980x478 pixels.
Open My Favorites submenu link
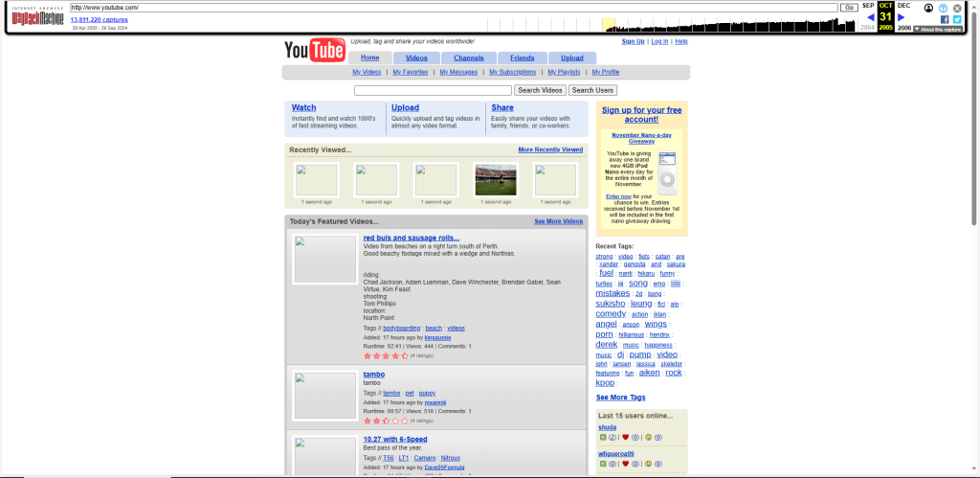(411, 72)
